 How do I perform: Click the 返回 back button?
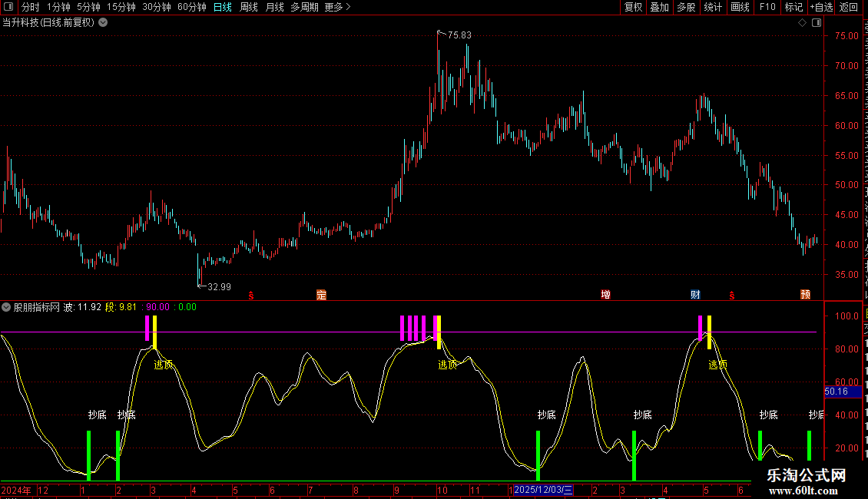(849, 7)
